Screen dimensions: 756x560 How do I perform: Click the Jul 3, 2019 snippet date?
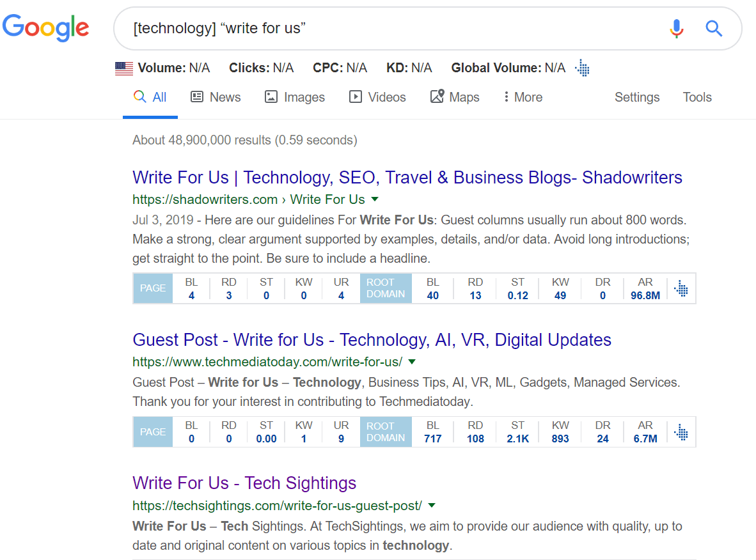click(x=163, y=220)
